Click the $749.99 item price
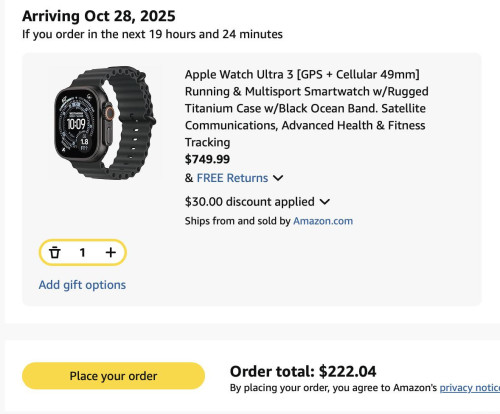 coord(207,159)
